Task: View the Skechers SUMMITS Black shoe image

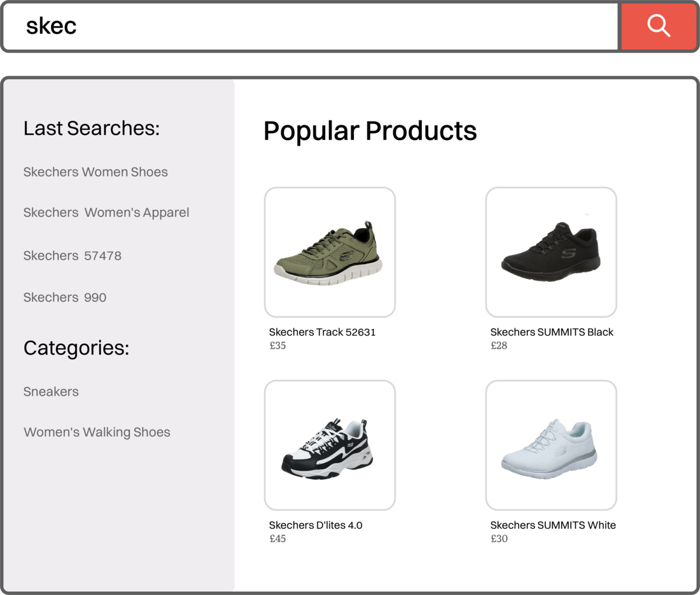Action: pyautogui.click(x=551, y=252)
